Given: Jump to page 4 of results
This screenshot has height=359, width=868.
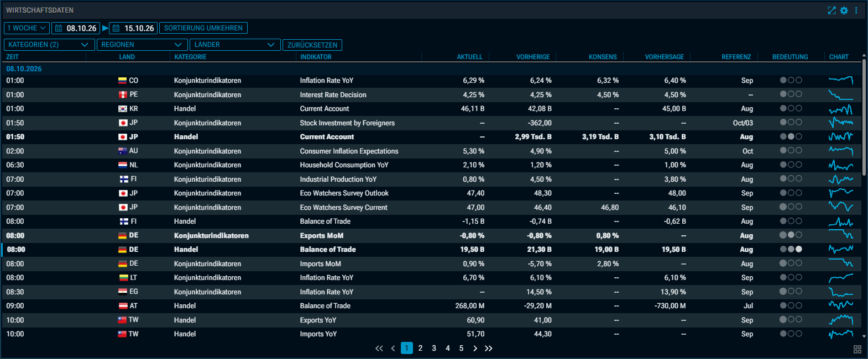Looking at the screenshot, I should pos(448,348).
